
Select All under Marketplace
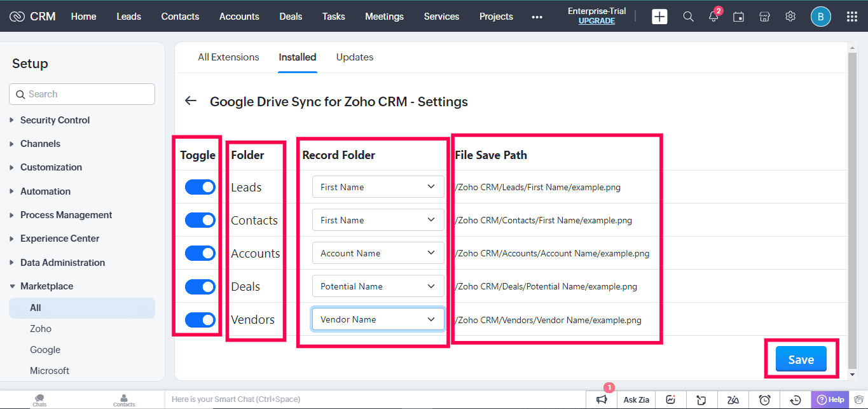tap(82, 308)
